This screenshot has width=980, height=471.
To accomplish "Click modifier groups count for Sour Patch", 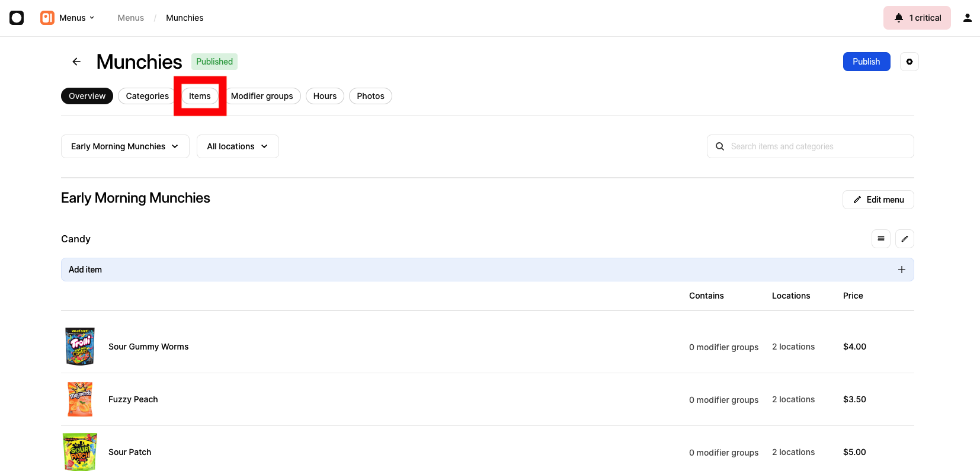I will [723, 453].
